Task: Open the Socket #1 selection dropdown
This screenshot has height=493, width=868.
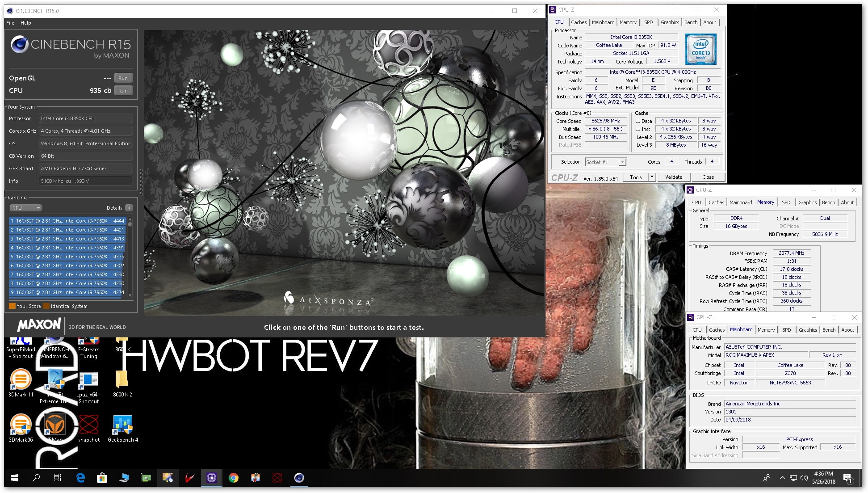Action: [x=605, y=162]
